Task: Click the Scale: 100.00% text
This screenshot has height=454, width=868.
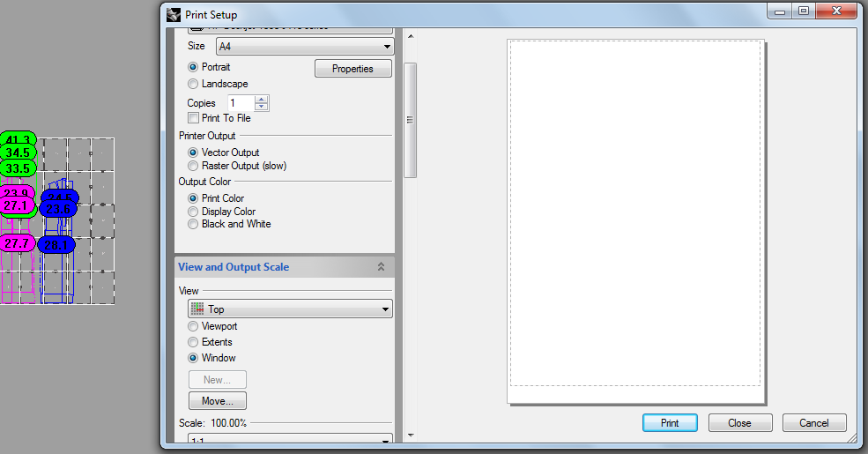Action: (x=212, y=423)
